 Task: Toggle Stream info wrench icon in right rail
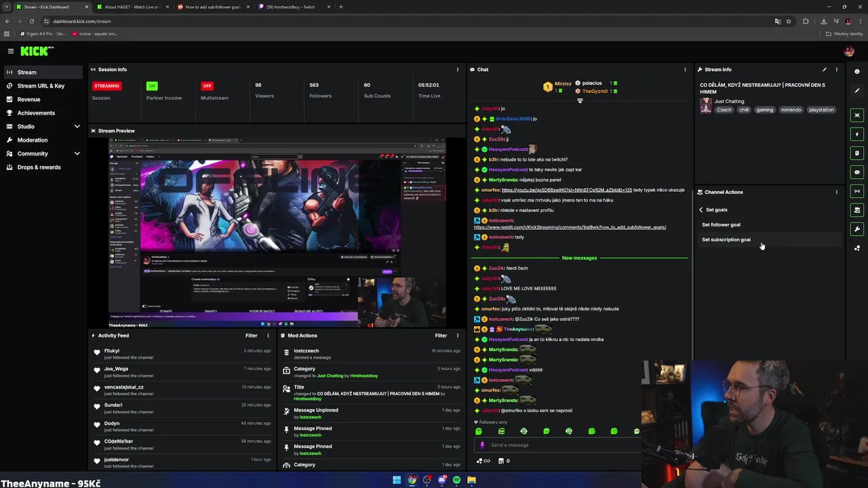pos(857,229)
